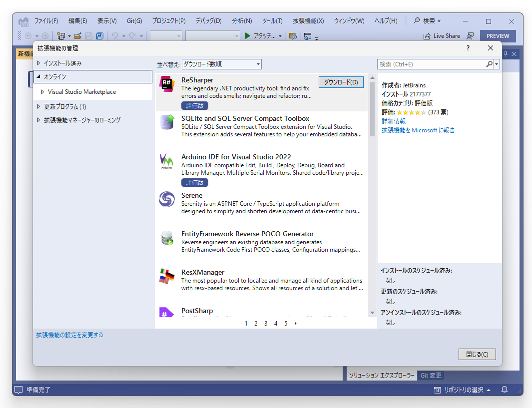Click the status bar output window icon
532x408 pixels.
pyautogui.click(x=18, y=390)
